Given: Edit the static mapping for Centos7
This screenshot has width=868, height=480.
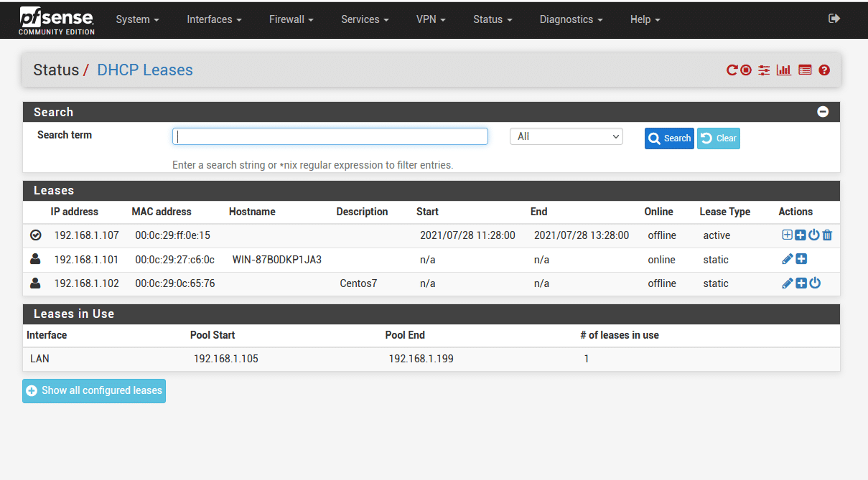Looking at the screenshot, I should point(787,283).
